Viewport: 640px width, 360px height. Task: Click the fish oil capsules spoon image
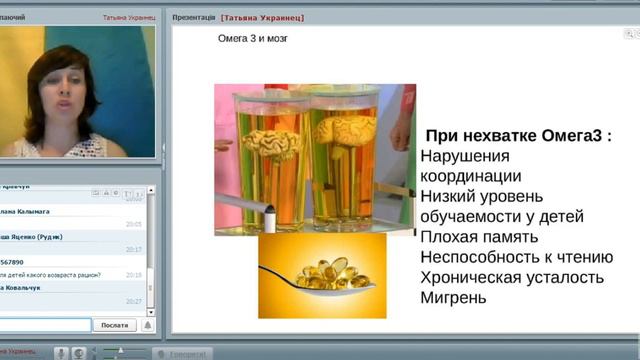(x=322, y=276)
